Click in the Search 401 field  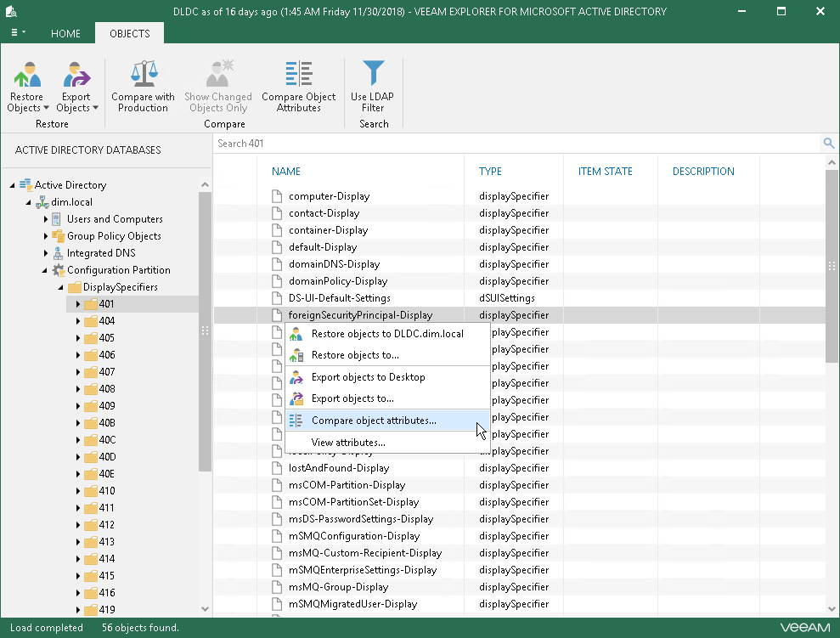tap(517, 143)
